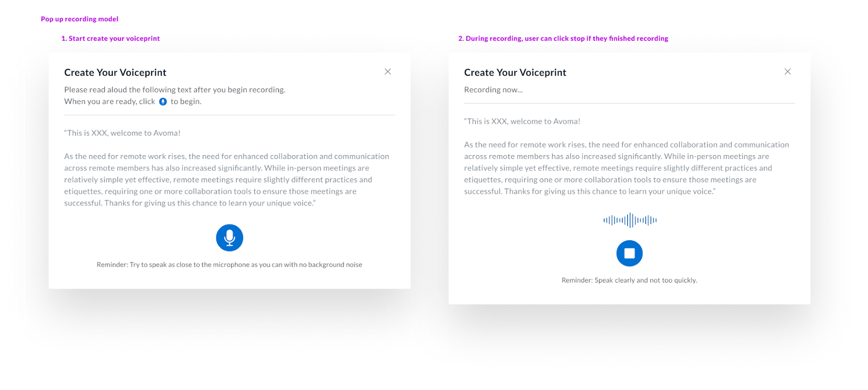Click the '1. Start create your voiceprint' caption

(111, 39)
